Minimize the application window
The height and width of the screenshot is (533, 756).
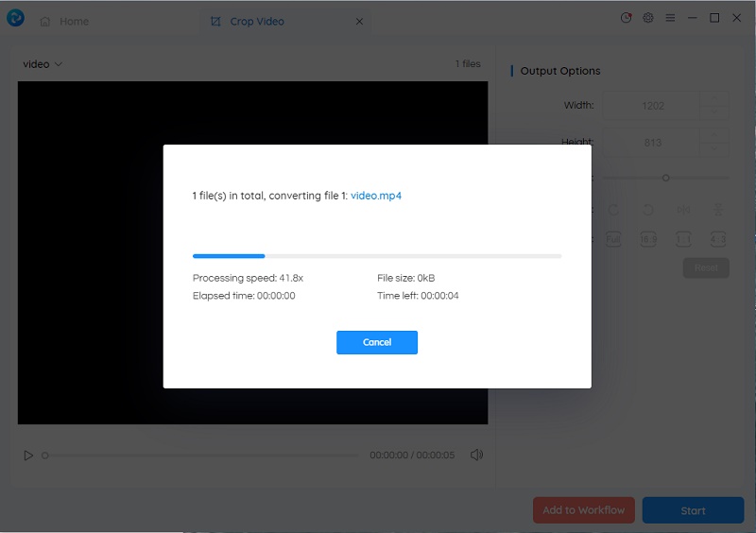click(693, 18)
